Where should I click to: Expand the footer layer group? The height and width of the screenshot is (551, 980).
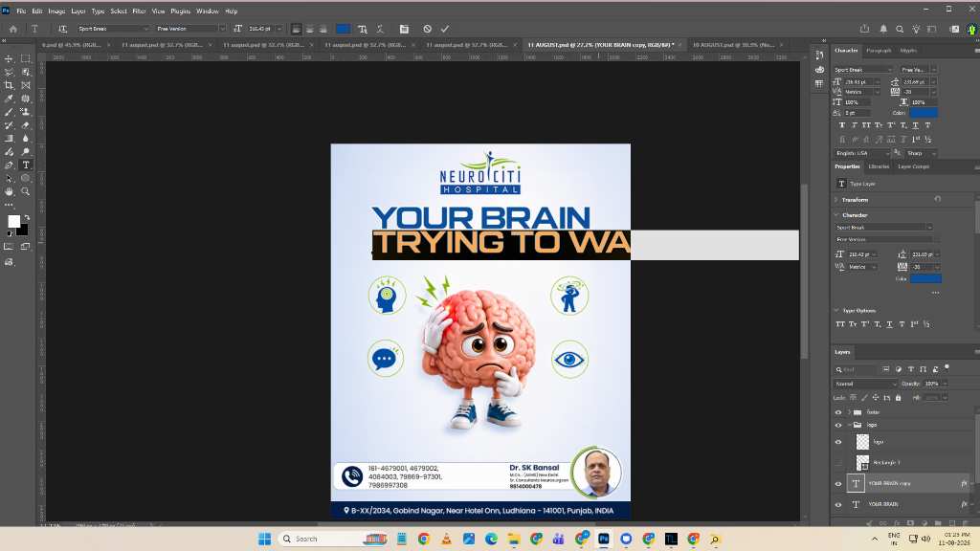pyautogui.click(x=849, y=412)
